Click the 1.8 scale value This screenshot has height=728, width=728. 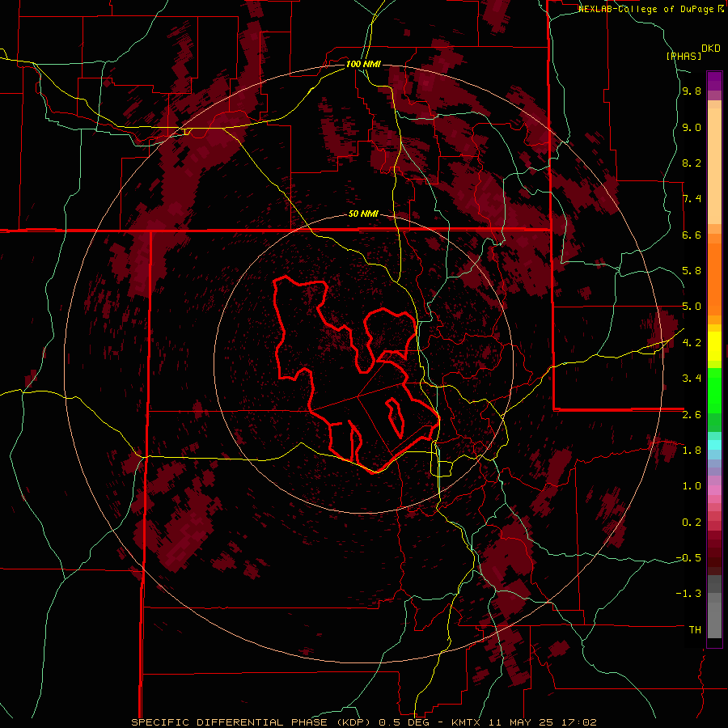pyautogui.click(x=692, y=450)
